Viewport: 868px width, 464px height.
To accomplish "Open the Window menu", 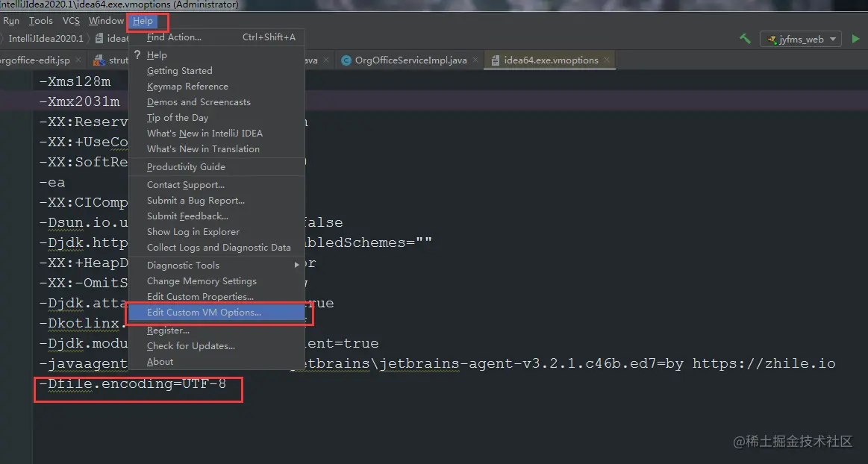I will tap(106, 20).
